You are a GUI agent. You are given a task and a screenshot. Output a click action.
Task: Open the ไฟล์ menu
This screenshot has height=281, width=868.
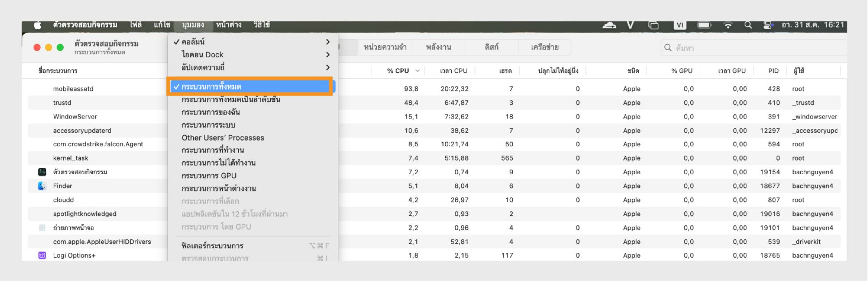136,25
